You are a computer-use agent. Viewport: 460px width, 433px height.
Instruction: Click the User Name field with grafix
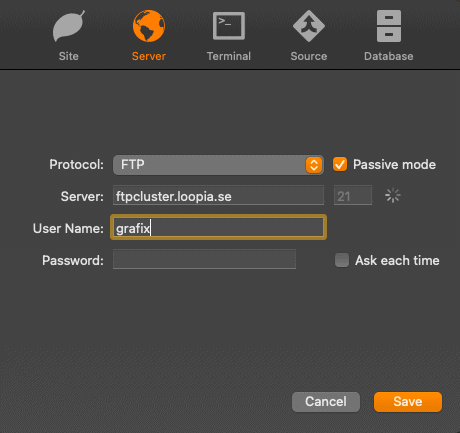click(218, 227)
